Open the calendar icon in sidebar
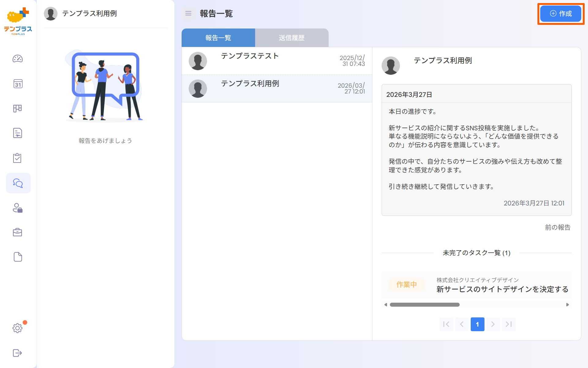Screen dimensions: 588x368 pyautogui.click(x=18, y=84)
